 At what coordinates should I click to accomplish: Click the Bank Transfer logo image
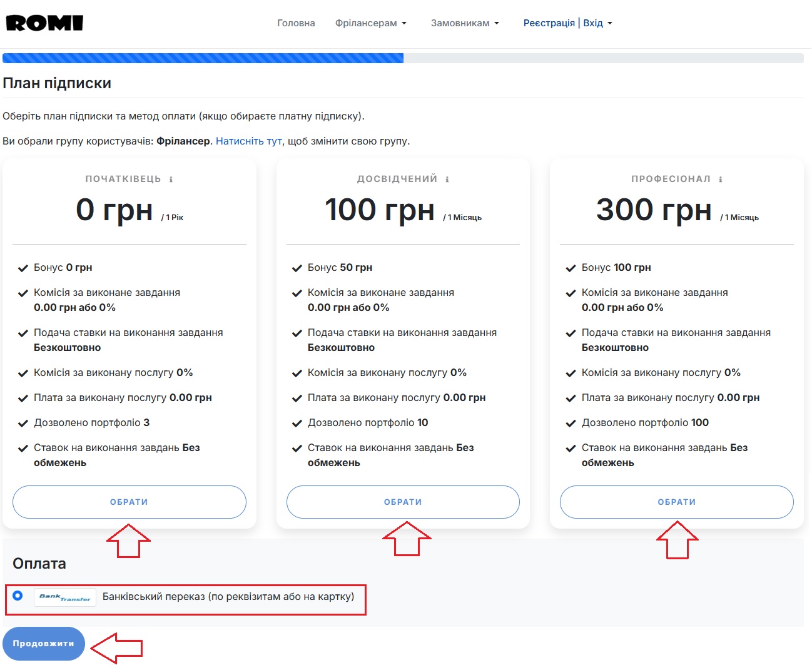click(65, 597)
